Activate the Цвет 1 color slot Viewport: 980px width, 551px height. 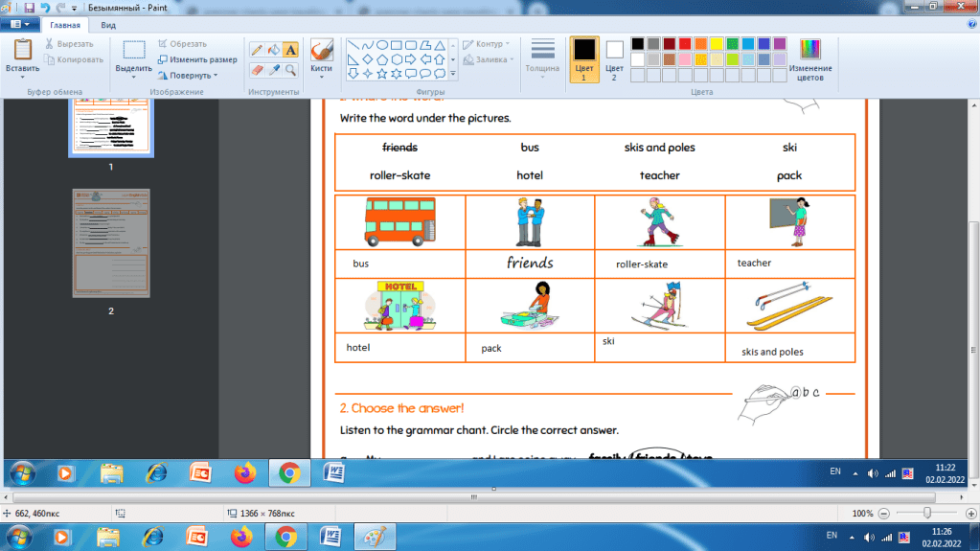click(x=583, y=58)
